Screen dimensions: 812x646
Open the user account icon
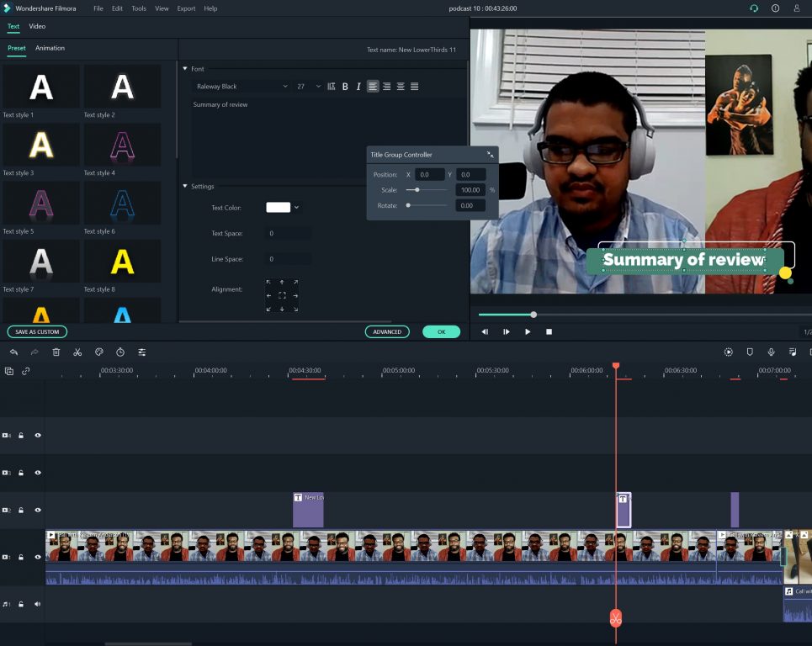coord(797,8)
